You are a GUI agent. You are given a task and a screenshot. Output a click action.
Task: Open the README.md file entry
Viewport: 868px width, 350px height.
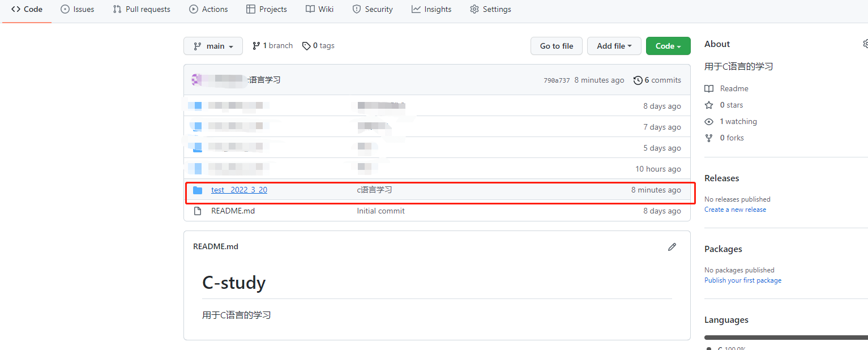point(232,210)
